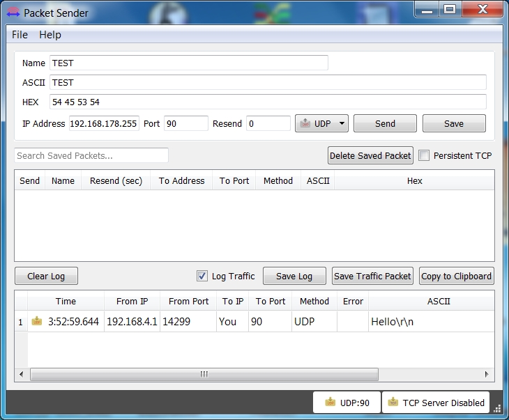This screenshot has width=509, height=420.
Task: Click the Method header in saved packets table
Action: pyautogui.click(x=278, y=180)
